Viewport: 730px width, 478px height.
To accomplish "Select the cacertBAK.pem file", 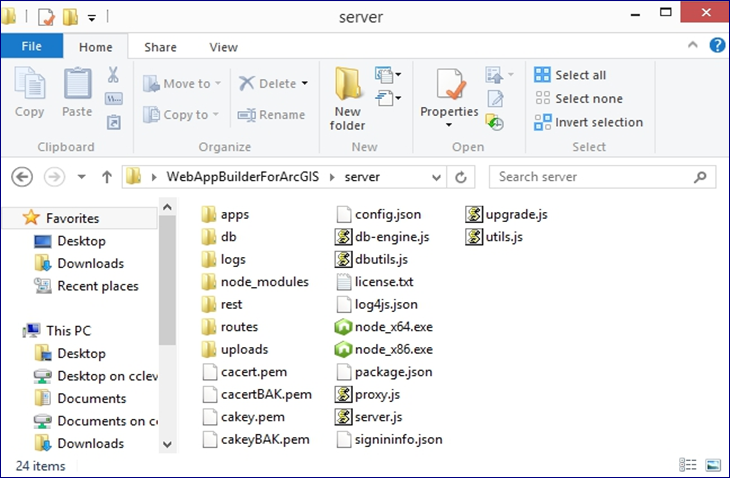I will point(257,395).
